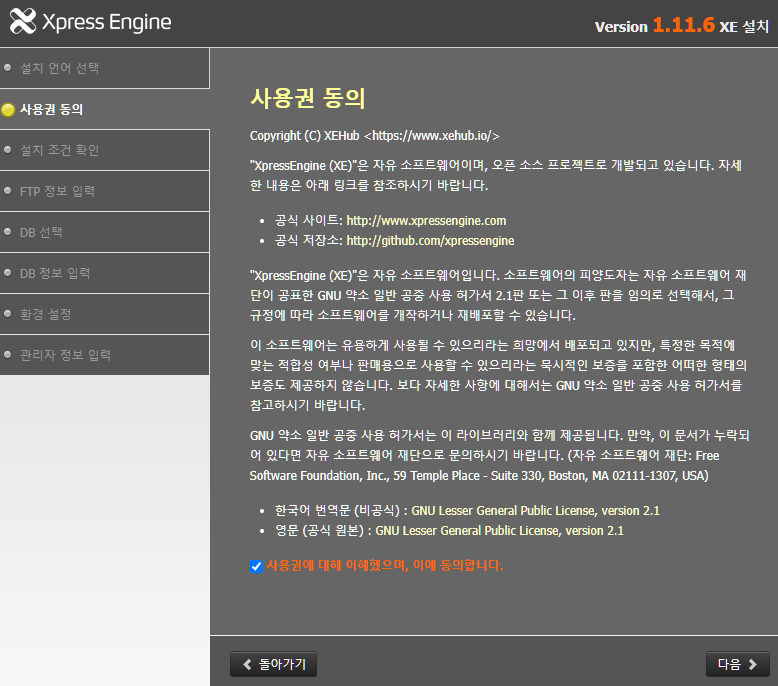The width and height of the screenshot is (778, 686).
Task: Uncheck the license agreement checkbox
Action: tap(256, 566)
